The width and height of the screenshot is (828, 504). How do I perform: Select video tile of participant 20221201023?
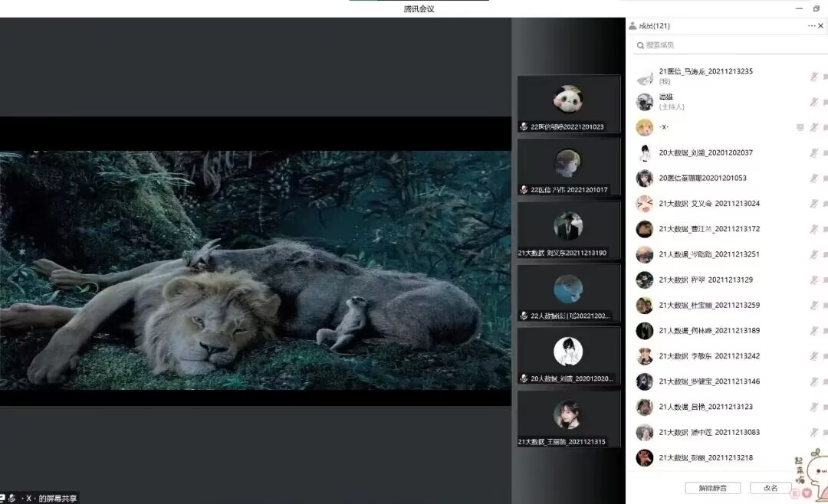(x=569, y=103)
